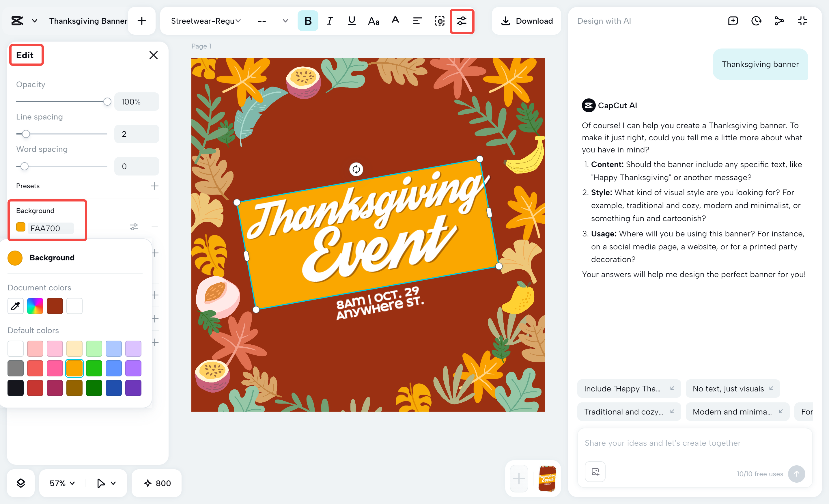
Task: Choose the Traditional and cozy suggestion
Action: click(x=628, y=411)
